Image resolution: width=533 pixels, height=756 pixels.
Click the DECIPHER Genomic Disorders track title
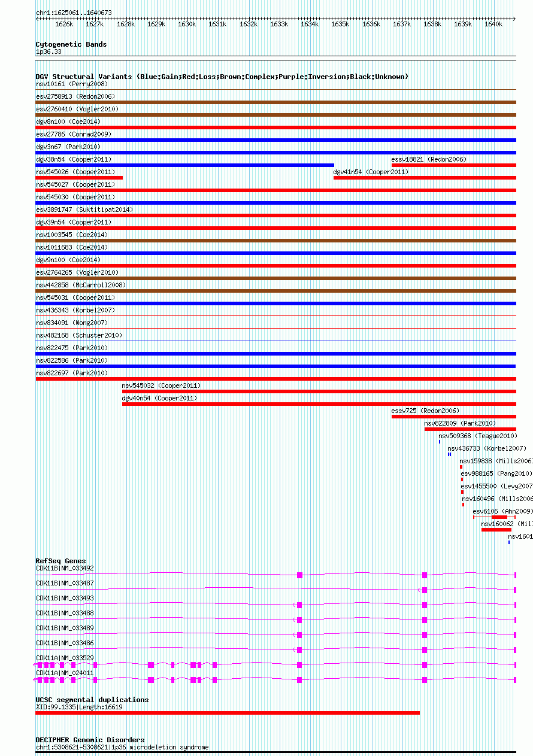point(90,740)
